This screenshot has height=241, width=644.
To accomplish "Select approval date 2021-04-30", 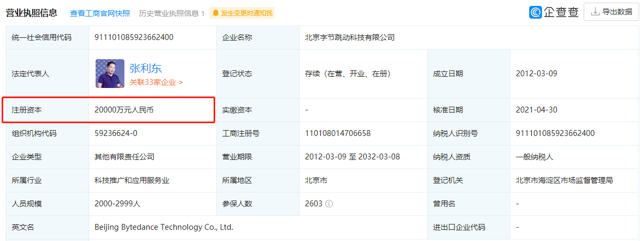I will 536,110.
